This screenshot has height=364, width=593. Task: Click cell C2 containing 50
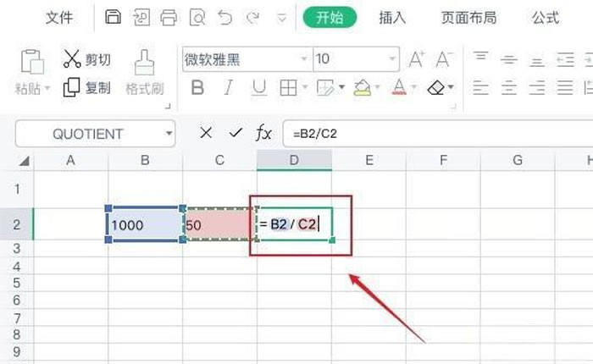[219, 224]
